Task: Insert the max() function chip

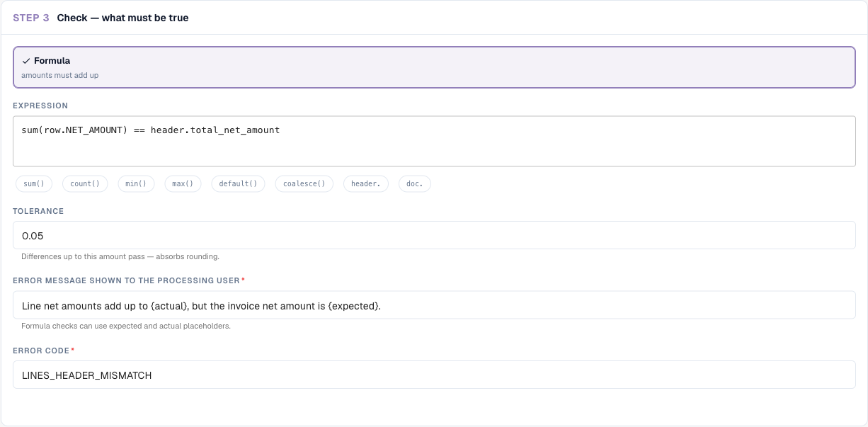Action: click(183, 183)
